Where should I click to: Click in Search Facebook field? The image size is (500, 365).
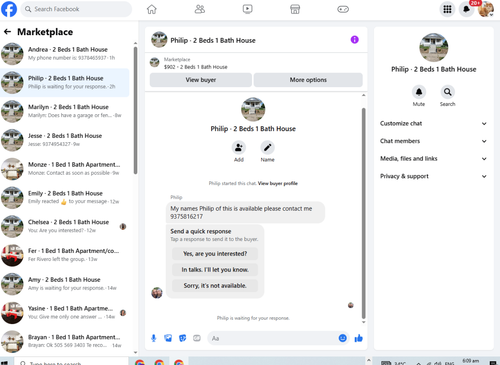coord(76,9)
